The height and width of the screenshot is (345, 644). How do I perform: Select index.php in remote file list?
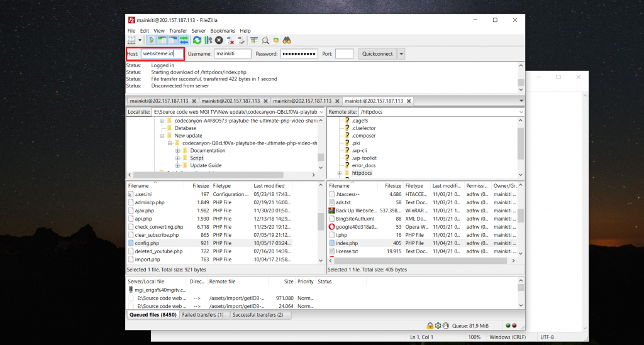[347, 243]
